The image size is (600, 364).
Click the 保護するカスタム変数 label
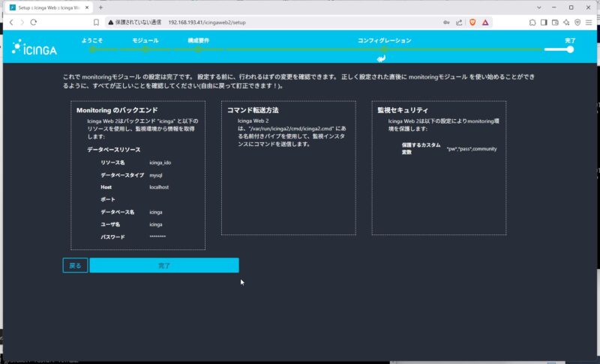[x=421, y=148]
